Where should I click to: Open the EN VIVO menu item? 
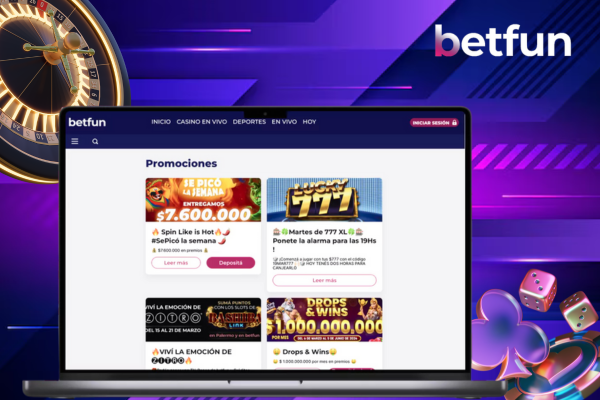284,122
